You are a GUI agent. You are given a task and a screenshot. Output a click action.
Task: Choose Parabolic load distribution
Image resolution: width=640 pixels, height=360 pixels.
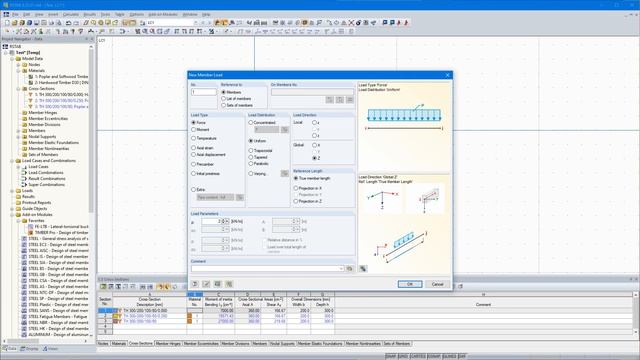tap(251, 164)
